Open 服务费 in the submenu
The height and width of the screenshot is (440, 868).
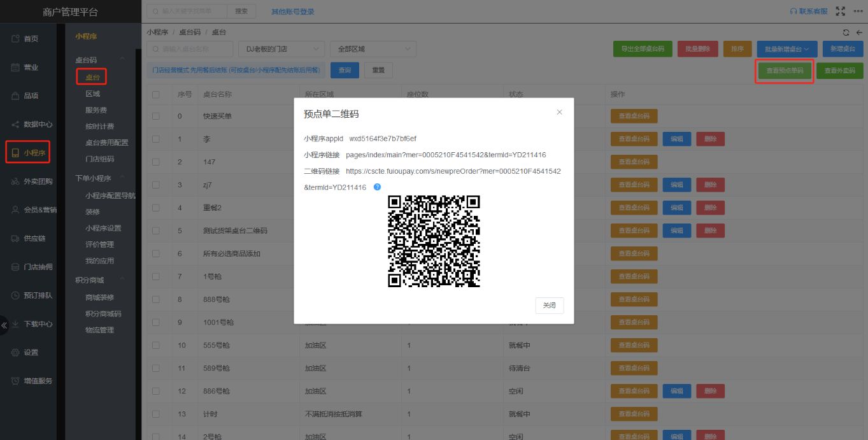(x=96, y=110)
